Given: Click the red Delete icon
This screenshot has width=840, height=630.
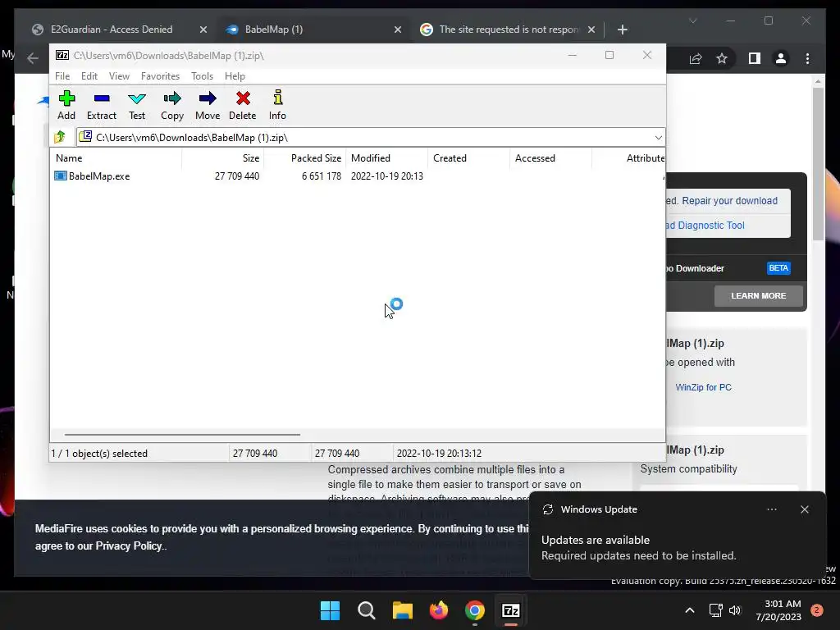Looking at the screenshot, I should click(x=243, y=98).
